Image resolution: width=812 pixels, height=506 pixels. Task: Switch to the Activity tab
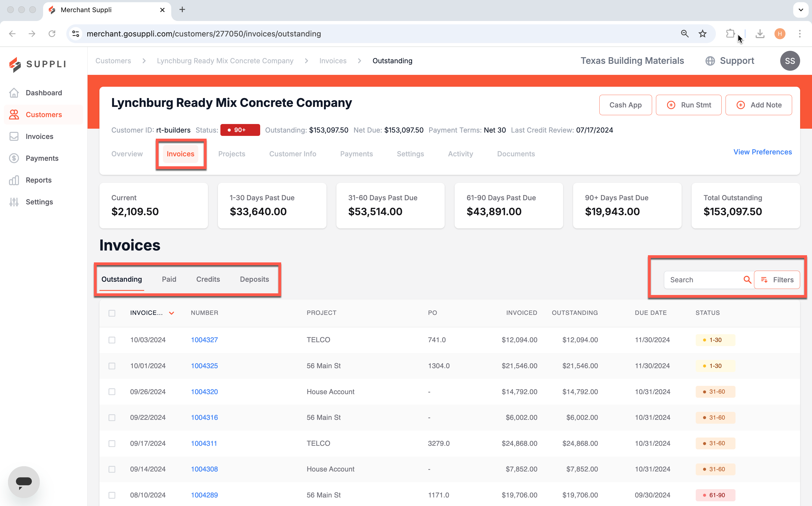coord(460,154)
